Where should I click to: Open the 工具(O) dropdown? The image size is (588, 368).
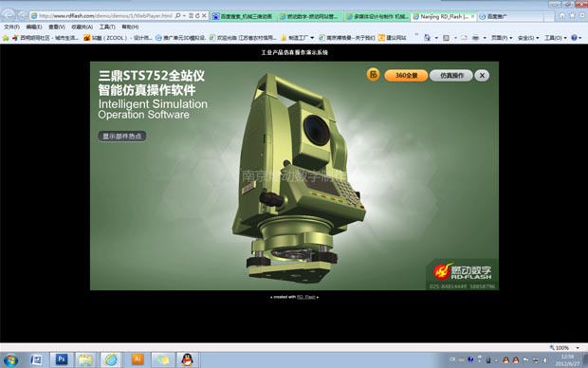(556, 38)
